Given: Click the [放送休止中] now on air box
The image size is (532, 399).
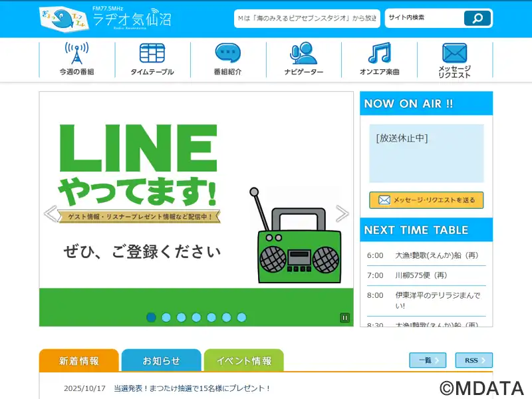Looking at the screenshot, I should [426, 154].
